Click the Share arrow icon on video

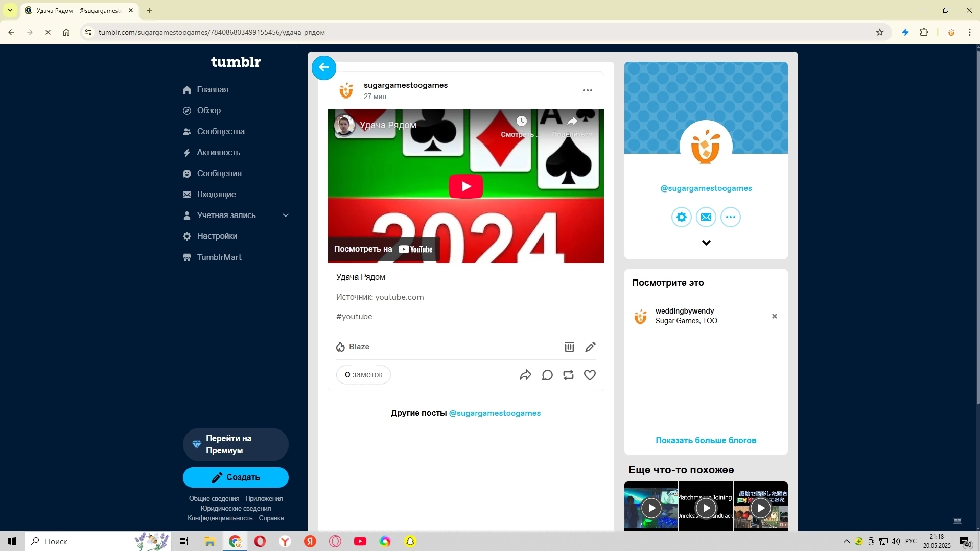click(x=572, y=121)
